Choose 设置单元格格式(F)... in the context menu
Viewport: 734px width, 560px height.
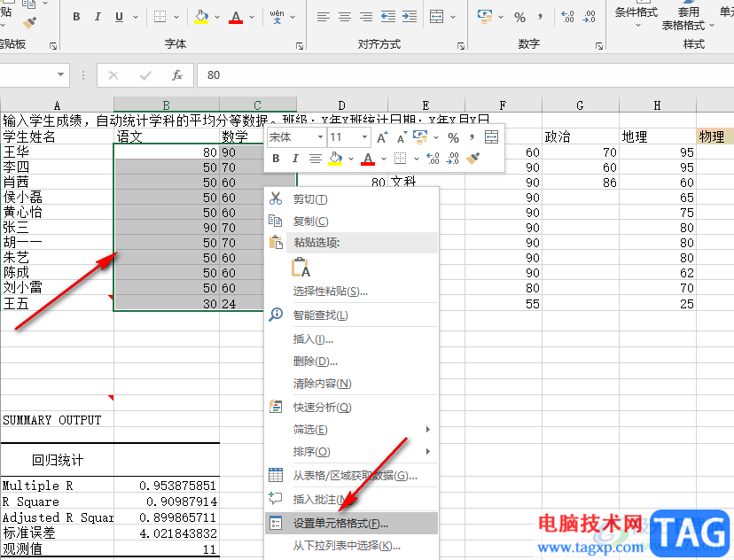pos(352,524)
